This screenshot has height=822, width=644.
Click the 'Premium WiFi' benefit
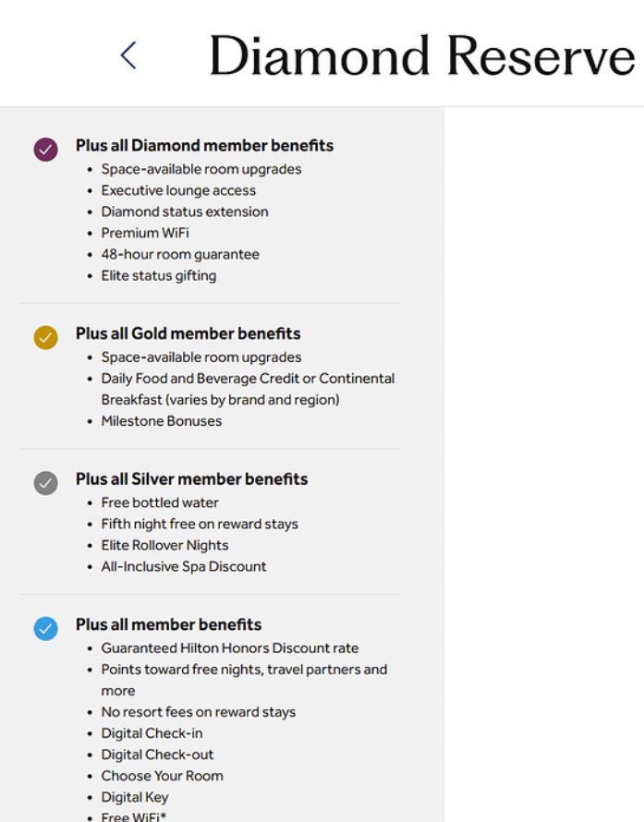[x=145, y=233]
